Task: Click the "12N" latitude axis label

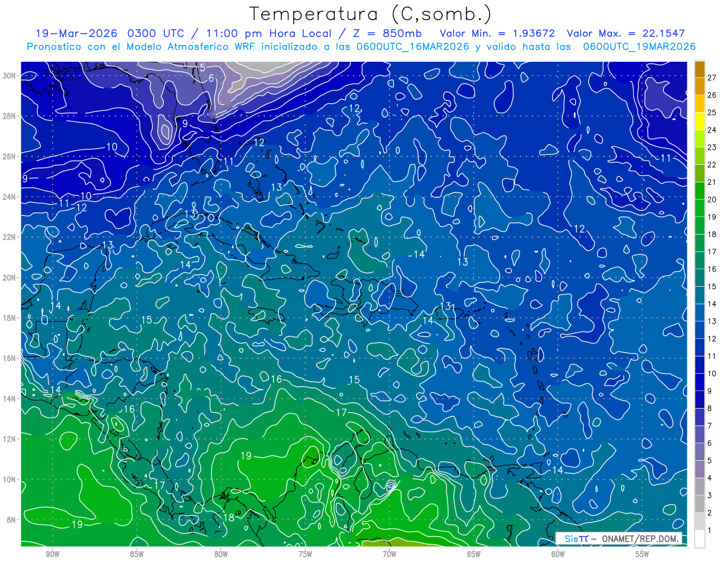Action: pyautogui.click(x=10, y=439)
